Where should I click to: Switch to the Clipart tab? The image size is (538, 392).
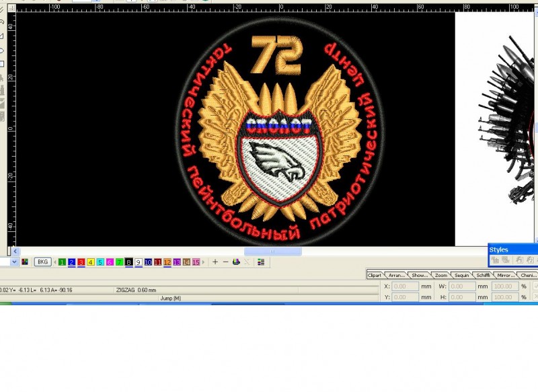pyautogui.click(x=375, y=275)
